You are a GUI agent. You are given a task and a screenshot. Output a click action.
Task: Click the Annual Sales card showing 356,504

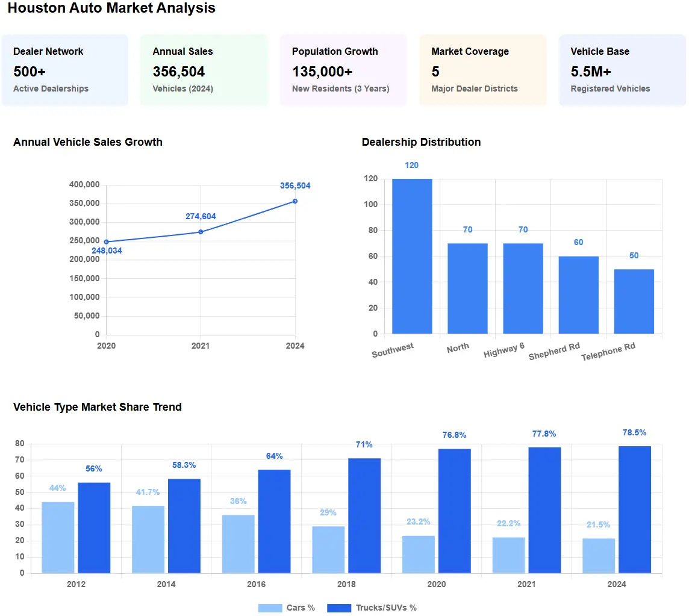pos(204,69)
